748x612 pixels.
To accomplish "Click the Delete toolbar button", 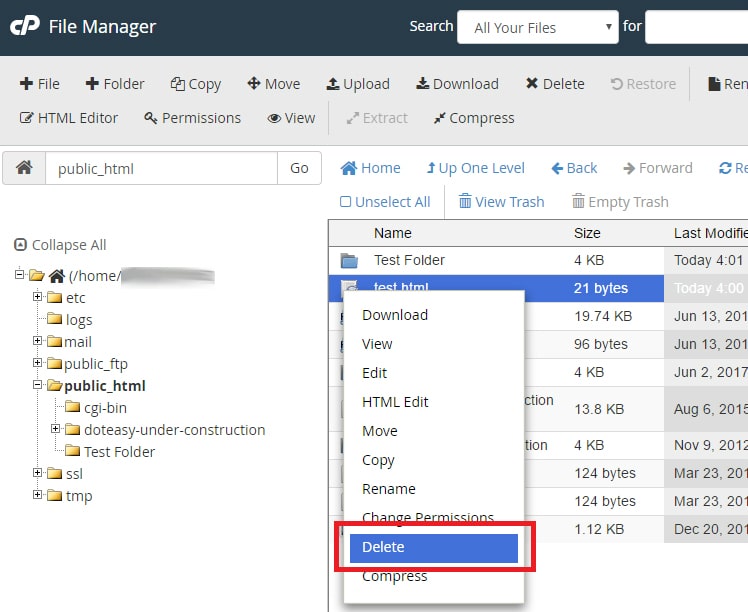I will pyautogui.click(x=555, y=84).
